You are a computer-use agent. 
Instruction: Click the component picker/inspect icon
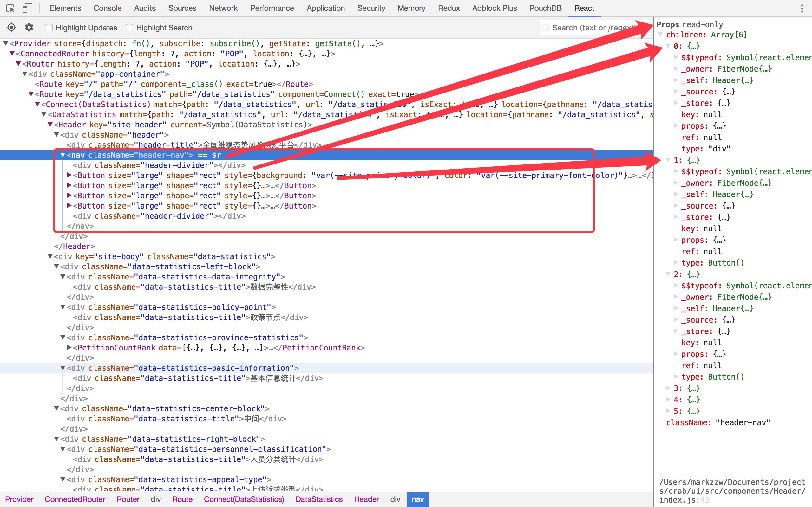[x=11, y=28]
